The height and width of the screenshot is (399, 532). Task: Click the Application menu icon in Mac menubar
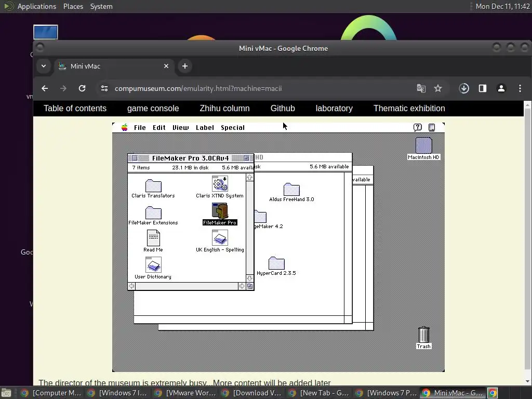[432, 128]
